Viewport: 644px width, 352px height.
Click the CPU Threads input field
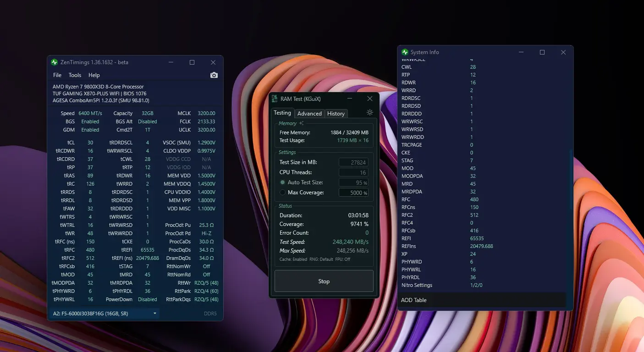tap(353, 172)
